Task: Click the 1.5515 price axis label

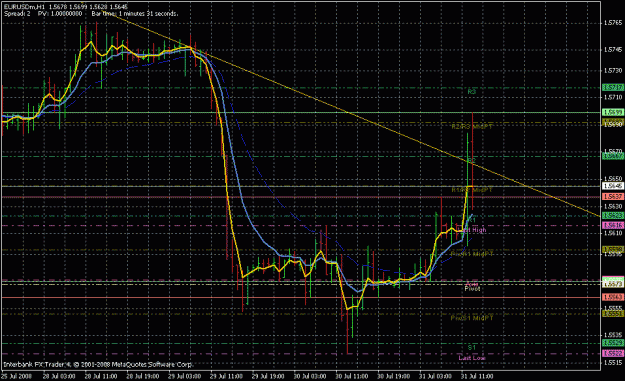Action: (613, 363)
